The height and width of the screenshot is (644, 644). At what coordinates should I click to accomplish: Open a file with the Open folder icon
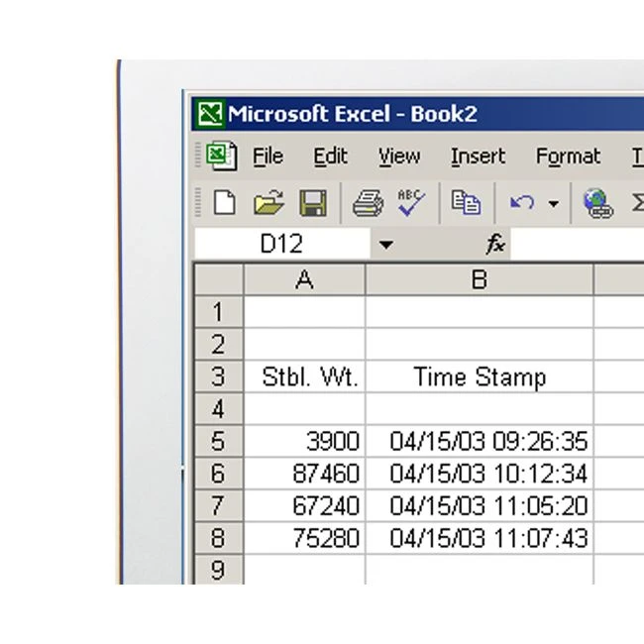tap(268, 203)
